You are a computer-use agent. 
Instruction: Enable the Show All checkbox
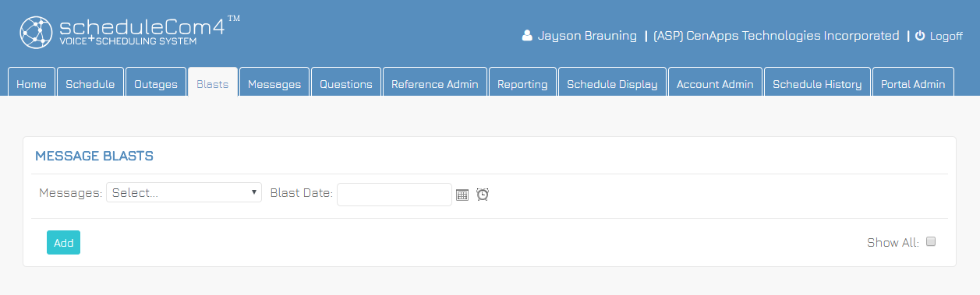point(930,241)
